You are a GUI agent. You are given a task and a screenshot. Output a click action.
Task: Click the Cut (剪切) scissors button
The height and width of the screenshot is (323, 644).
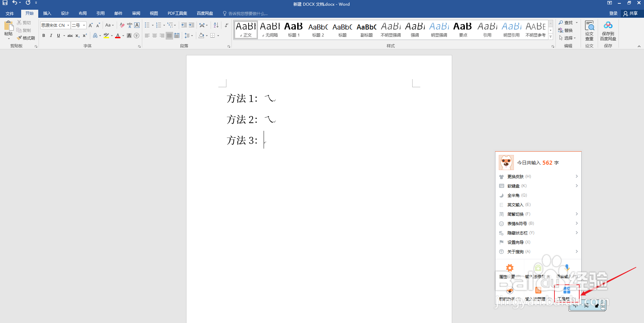[24, 22]
